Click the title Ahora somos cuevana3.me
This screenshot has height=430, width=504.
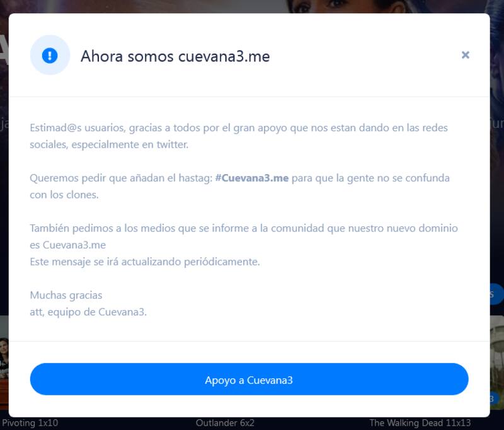coord(175,56)
